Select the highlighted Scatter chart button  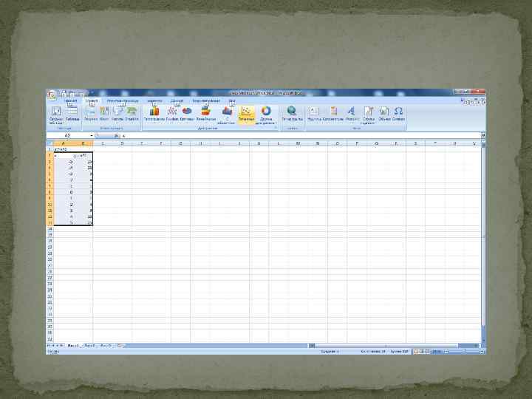tap(246, 114)
